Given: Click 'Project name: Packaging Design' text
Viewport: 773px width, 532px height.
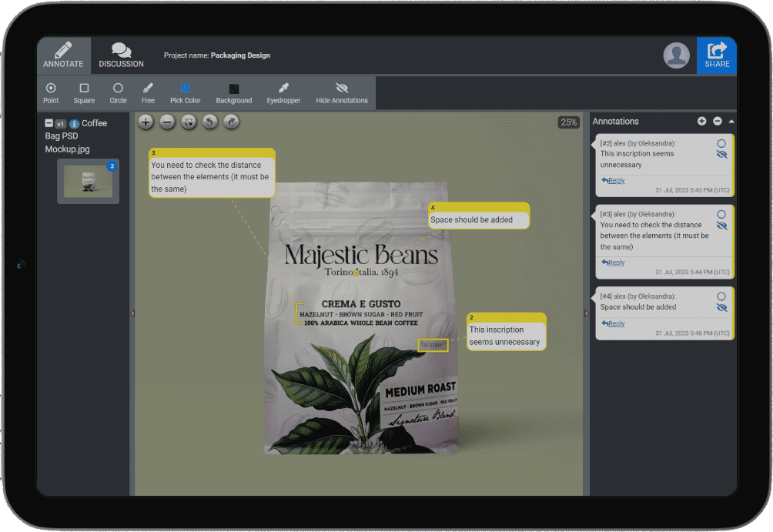Looking at the screenshot, I should point(217,55).
